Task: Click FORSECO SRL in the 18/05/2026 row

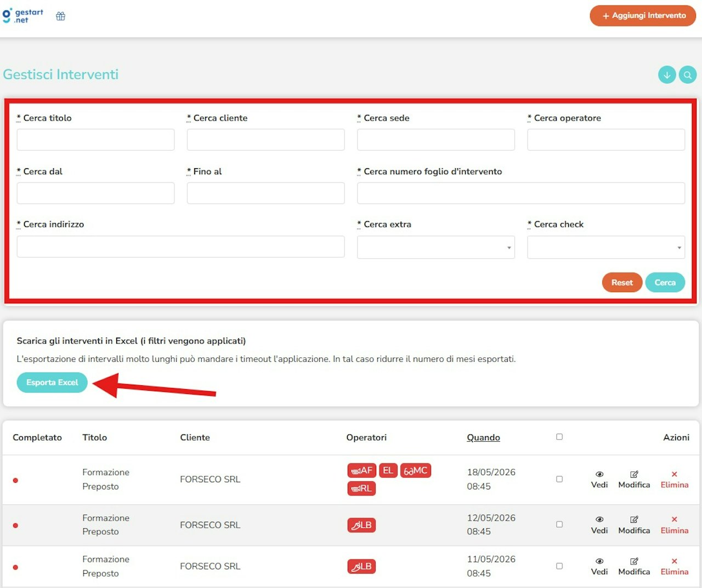Action: coord(210,479)
